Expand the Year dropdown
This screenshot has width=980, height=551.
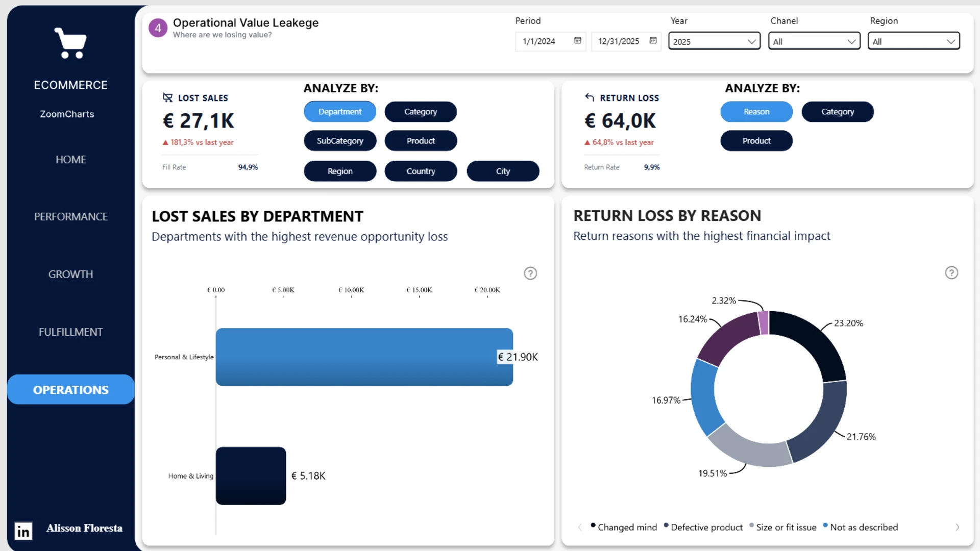point(714,41)
